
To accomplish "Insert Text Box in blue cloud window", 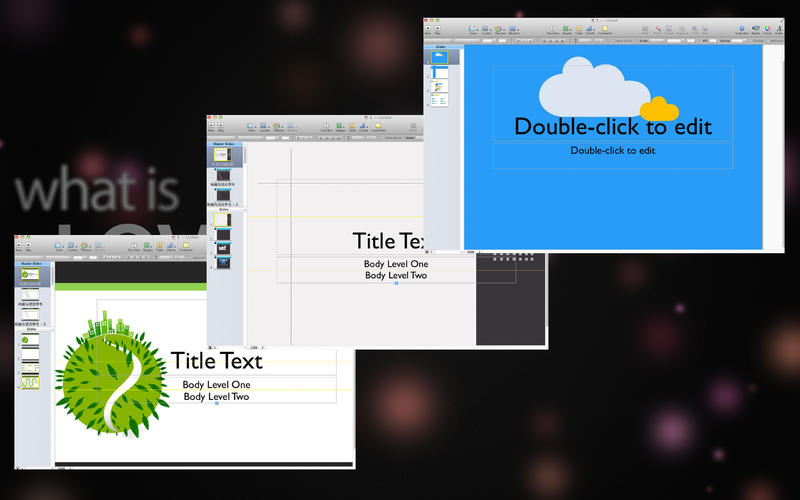I will pyautogui.click(x=553, y=29).
